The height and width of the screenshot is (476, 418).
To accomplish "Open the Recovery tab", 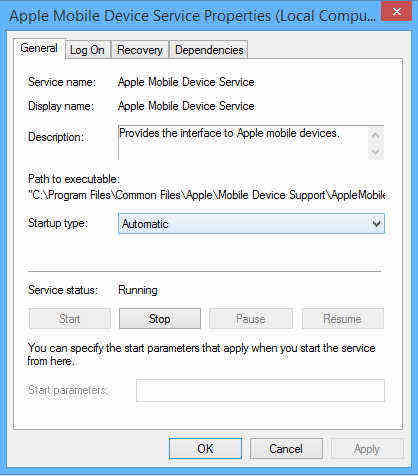I will [140, 50].
